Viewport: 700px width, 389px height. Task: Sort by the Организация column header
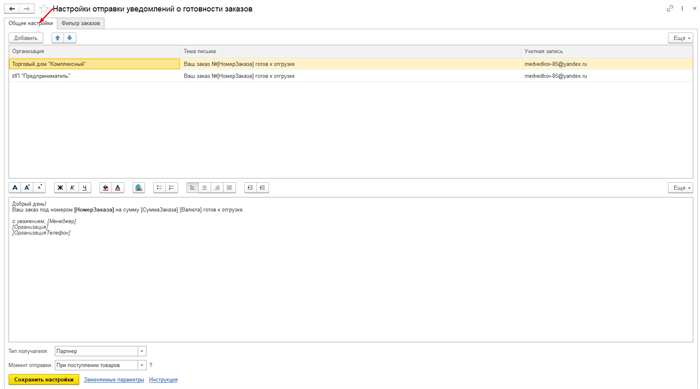pyautogui.click(x=95, y=51)
